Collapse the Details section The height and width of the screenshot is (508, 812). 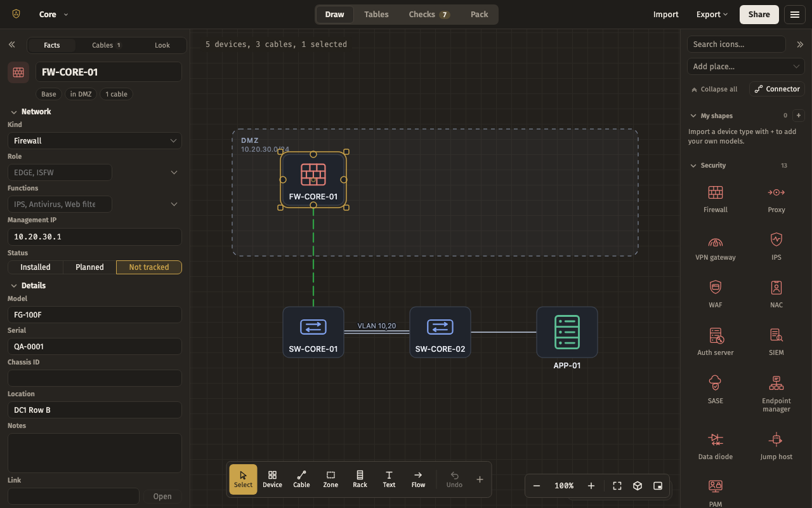29,286
